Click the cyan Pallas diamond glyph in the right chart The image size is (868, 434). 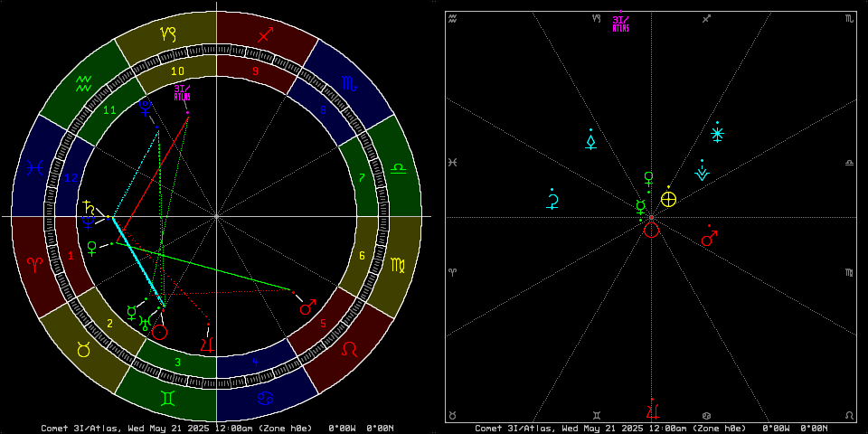(590, 141)
